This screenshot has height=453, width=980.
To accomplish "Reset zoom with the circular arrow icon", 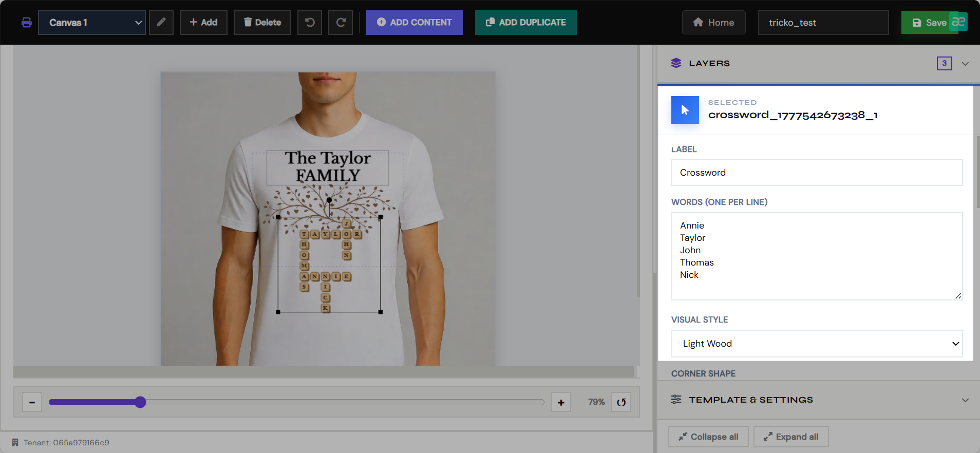I will [x=621, y=402].
